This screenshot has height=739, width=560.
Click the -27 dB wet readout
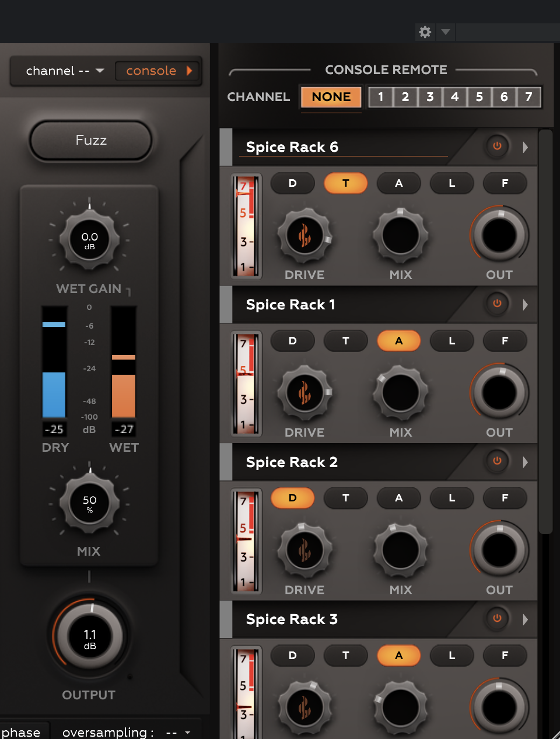click(124, 429)
